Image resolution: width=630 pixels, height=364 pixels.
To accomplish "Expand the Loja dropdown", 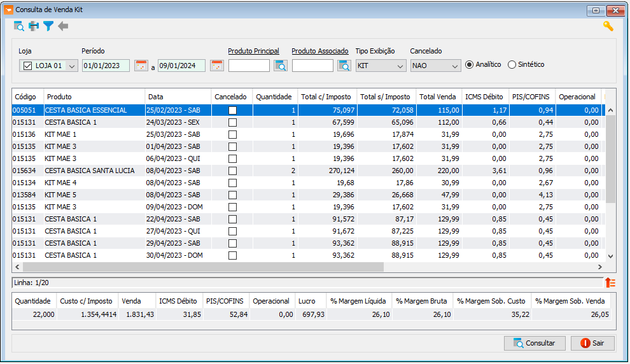I will point(72,66).
